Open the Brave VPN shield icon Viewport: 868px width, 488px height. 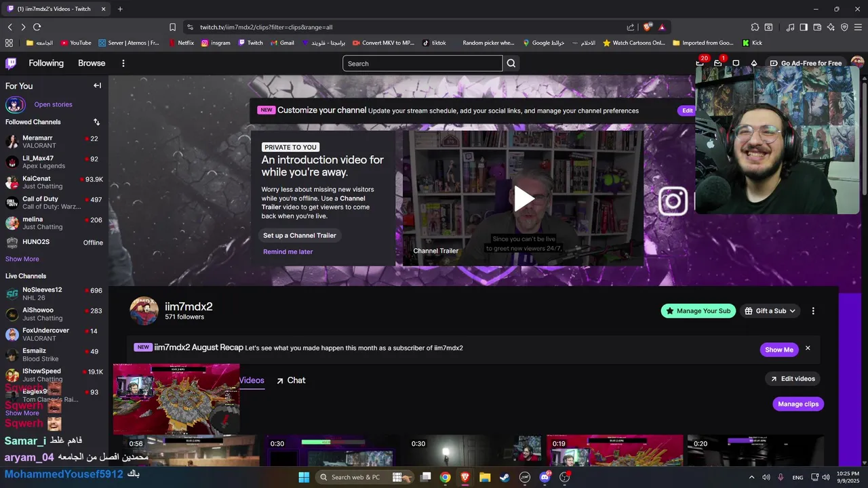[844, 27]
